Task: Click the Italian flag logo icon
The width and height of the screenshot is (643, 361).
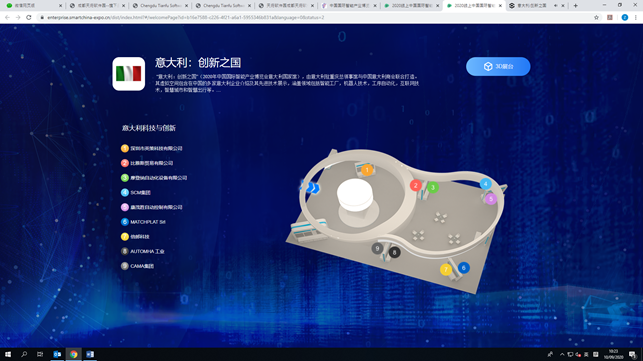Action: point(129,74)
